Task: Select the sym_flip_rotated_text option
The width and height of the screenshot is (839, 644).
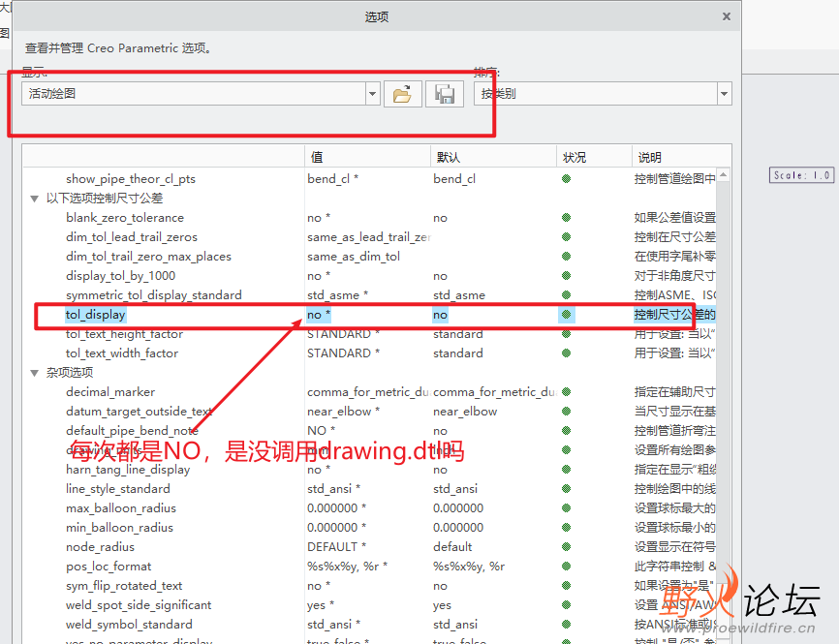Action: (124, 586)
